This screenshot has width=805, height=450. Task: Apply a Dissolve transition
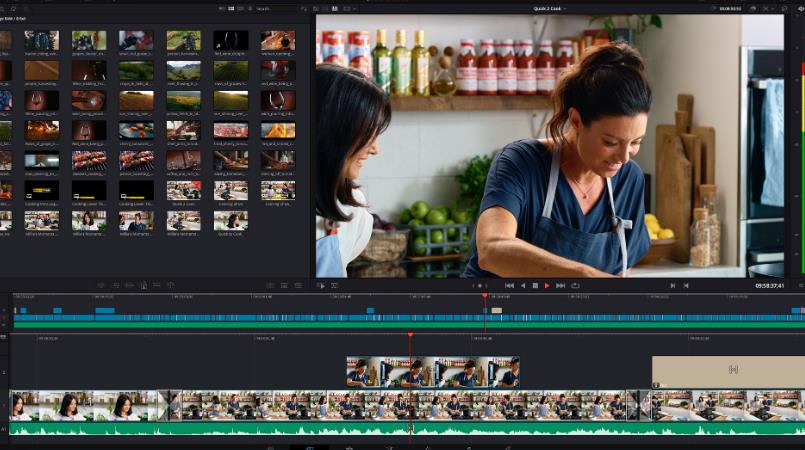coord(284,285)
